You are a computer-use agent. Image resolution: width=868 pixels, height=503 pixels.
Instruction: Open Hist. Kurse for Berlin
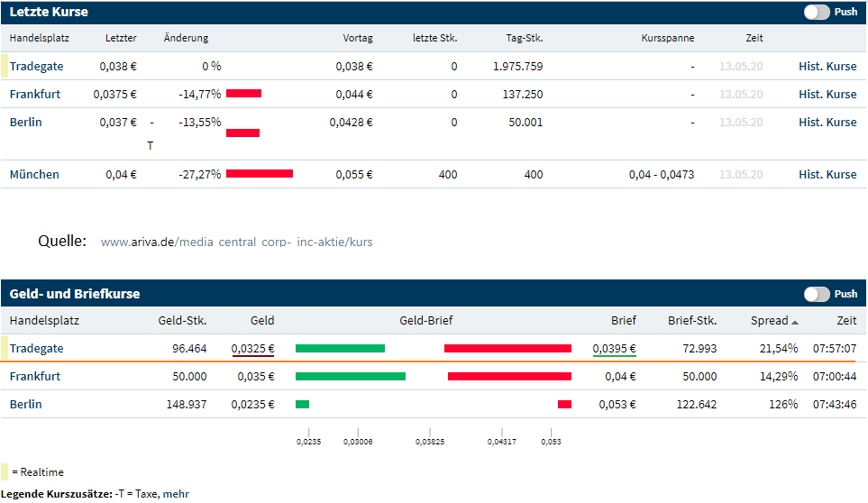(827, 123)
